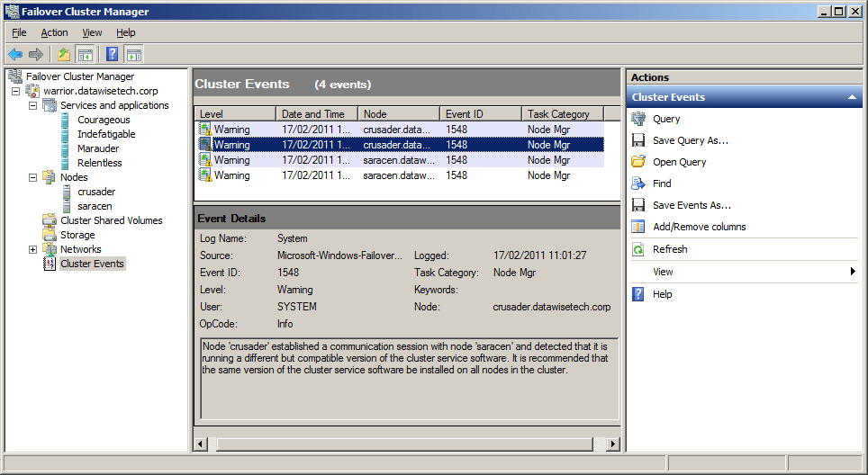Sort events by Node column header
The width and height of the screenshot is (868, 475).
[399, 114]
